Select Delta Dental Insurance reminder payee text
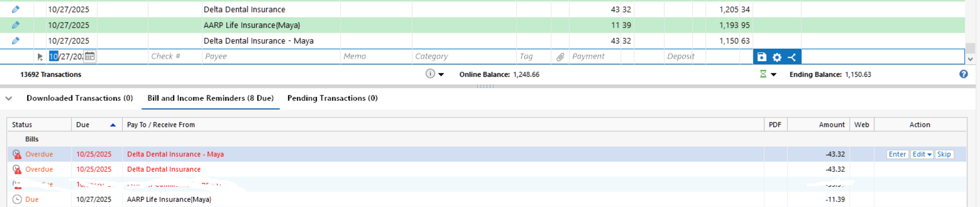The height and width of the screenshot is (207, 980). pyautogui.click(x=163, y=169)
